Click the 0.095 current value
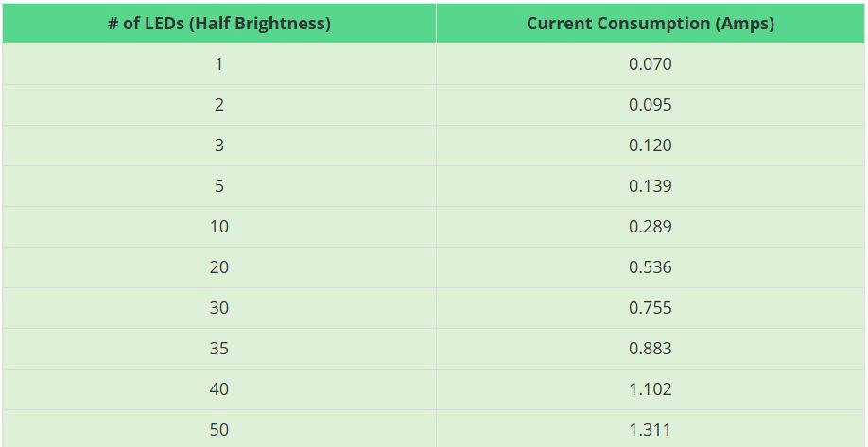868x447 pixels. [x=651, y=105]
